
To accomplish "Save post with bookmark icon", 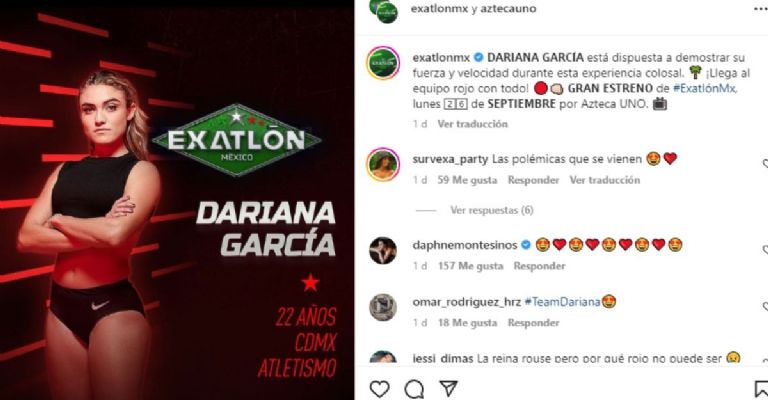I will click(762, 390).
